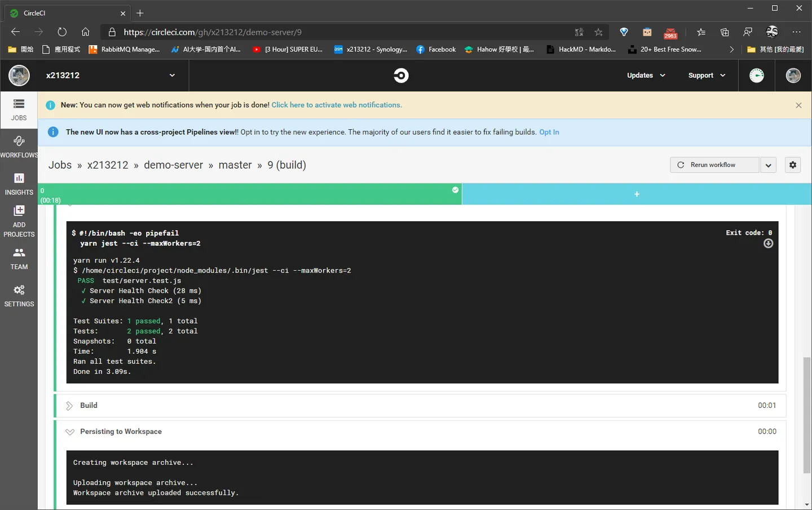This screenshot has width=812, height=510.
Task: Dismiss the web notifications banner
Action: pos(798,105)
